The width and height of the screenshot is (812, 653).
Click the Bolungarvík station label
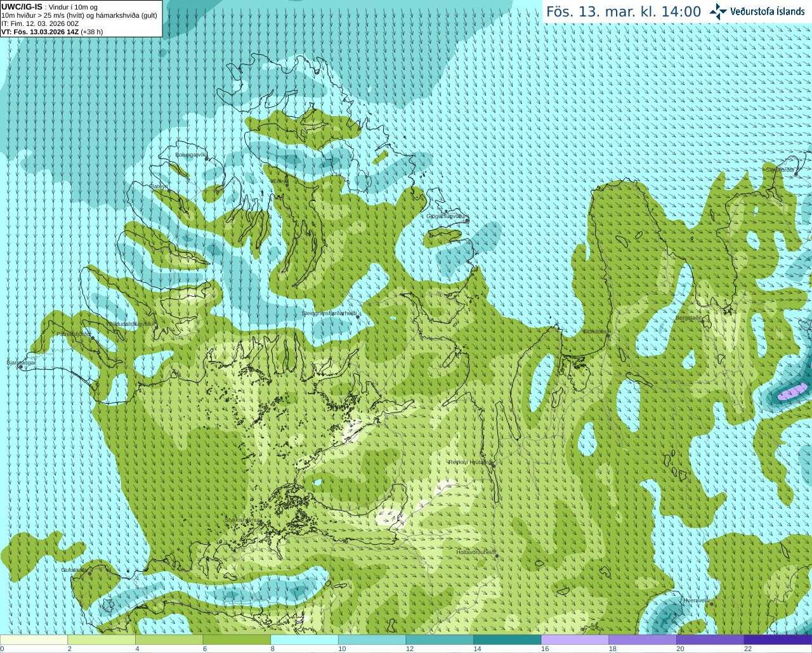tap(191, 155)
